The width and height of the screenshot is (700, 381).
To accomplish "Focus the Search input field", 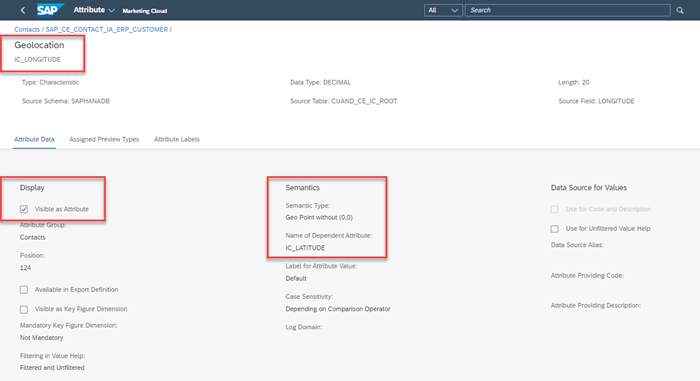I will click(567, 10).
